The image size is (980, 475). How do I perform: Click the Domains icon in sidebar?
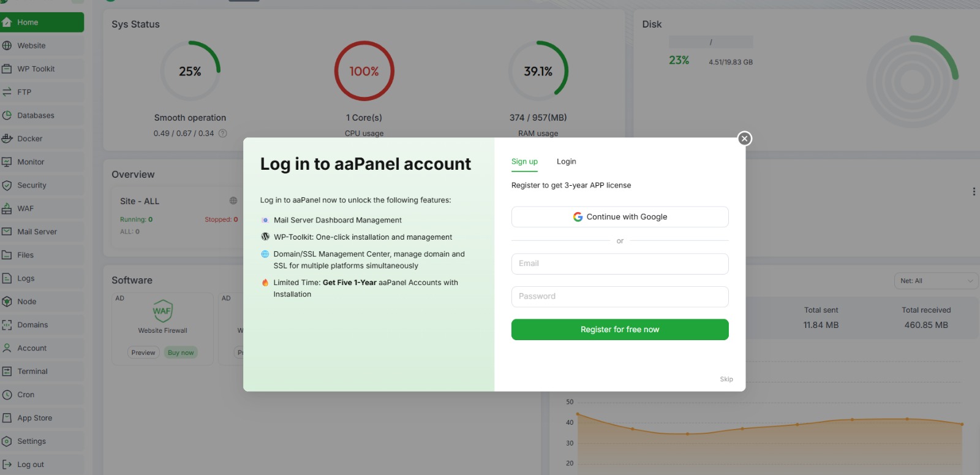(x=7, y=325)
